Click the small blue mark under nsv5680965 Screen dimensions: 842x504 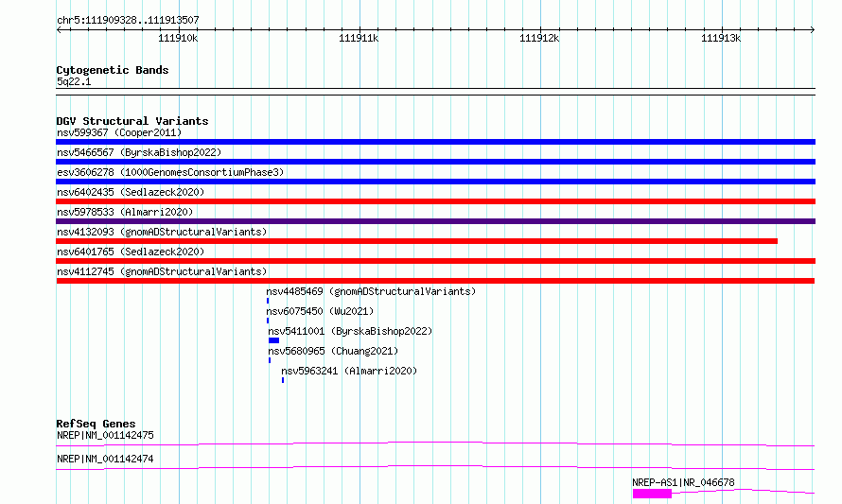pos(270,360)
